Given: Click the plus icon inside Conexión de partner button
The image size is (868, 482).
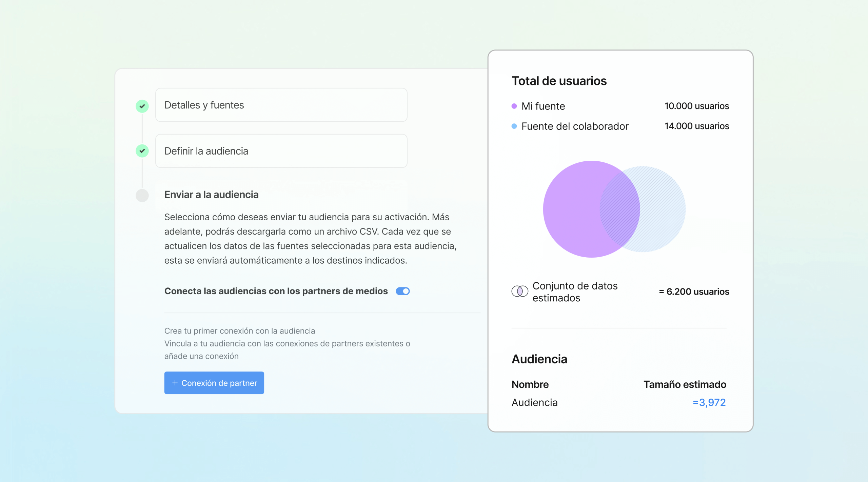Looking at the screenshot, I should click(175, 383).
